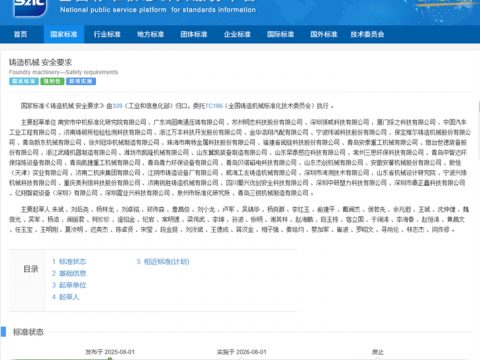The image size is (480, 360).
Task: Switch to the 行业标准 tab
Action: pos(107,34)
